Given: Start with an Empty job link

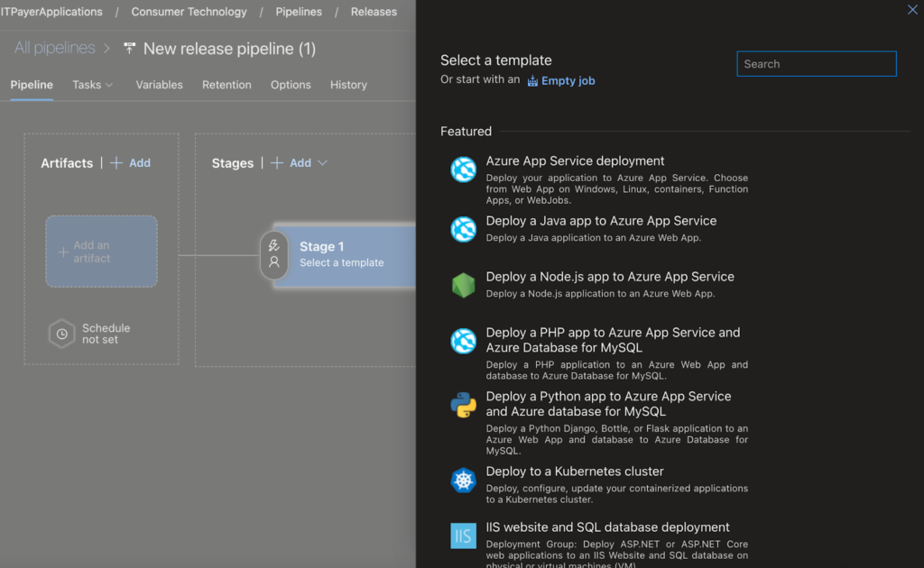Looking at the screenshot, I should pyautogui.click(x=568, y=80).
